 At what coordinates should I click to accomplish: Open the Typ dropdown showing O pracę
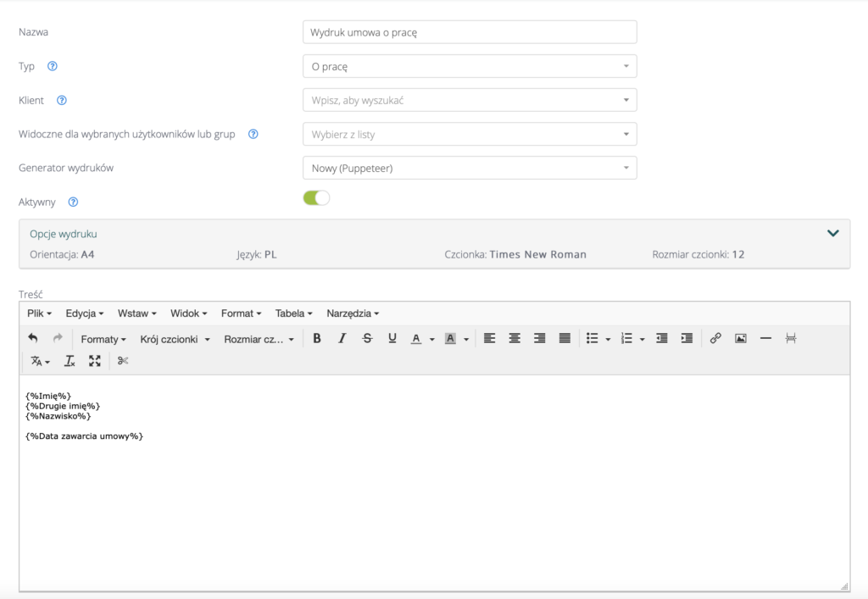pyautogui.click(x=469, y=66)
